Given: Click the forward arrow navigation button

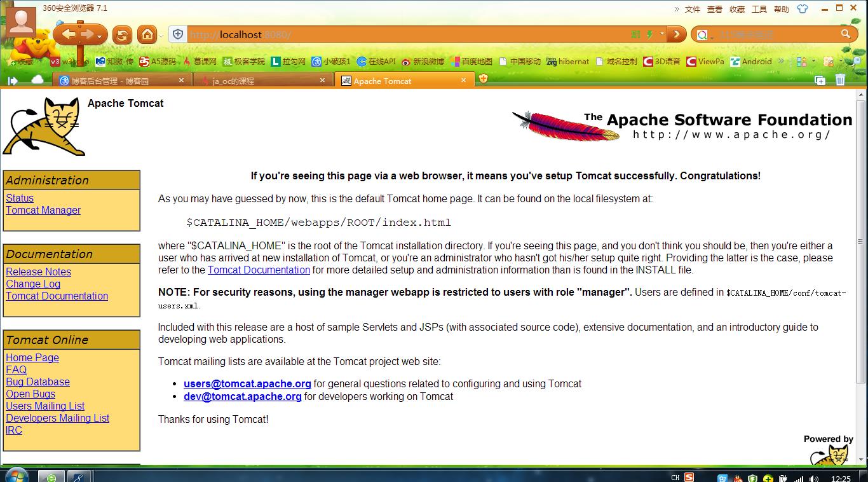Looking at the screenshot, I should point(86,34).
